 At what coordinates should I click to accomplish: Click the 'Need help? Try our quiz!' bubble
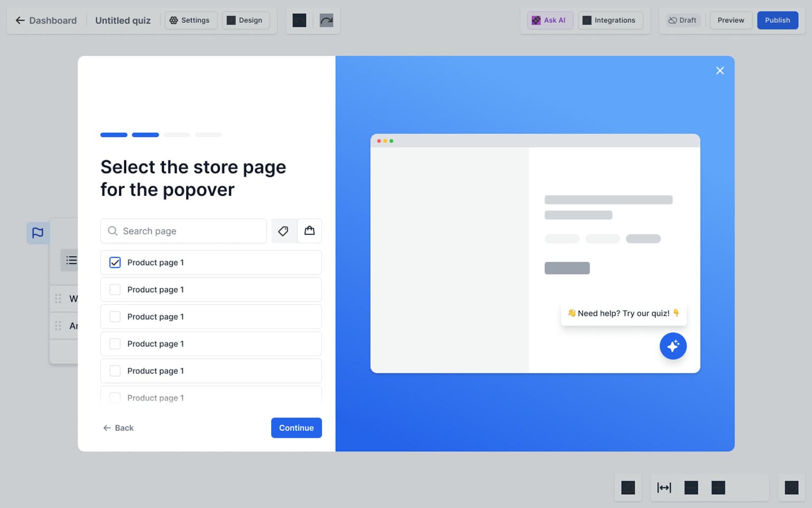(623, 313)
